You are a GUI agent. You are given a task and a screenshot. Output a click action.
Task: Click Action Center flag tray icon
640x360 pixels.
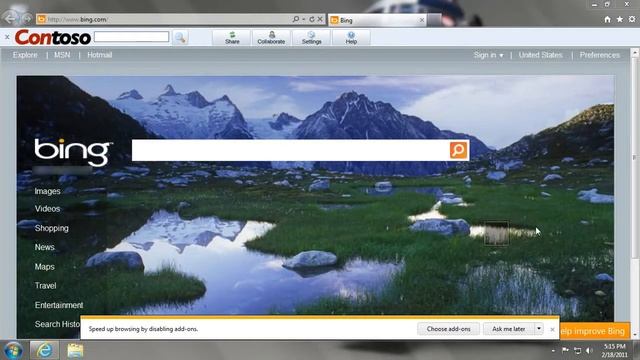click(565, 350)
